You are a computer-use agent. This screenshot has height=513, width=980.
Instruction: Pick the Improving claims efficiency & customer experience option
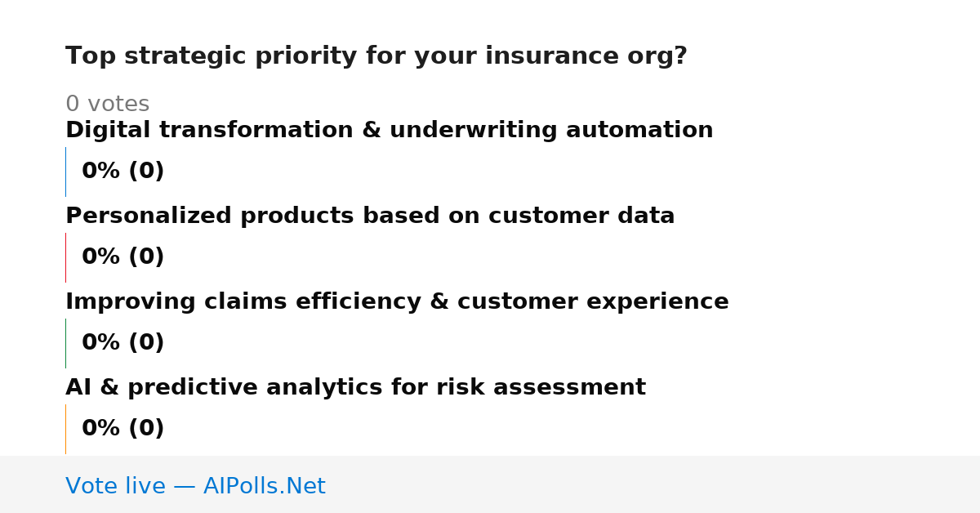click(x=397, y=302)
